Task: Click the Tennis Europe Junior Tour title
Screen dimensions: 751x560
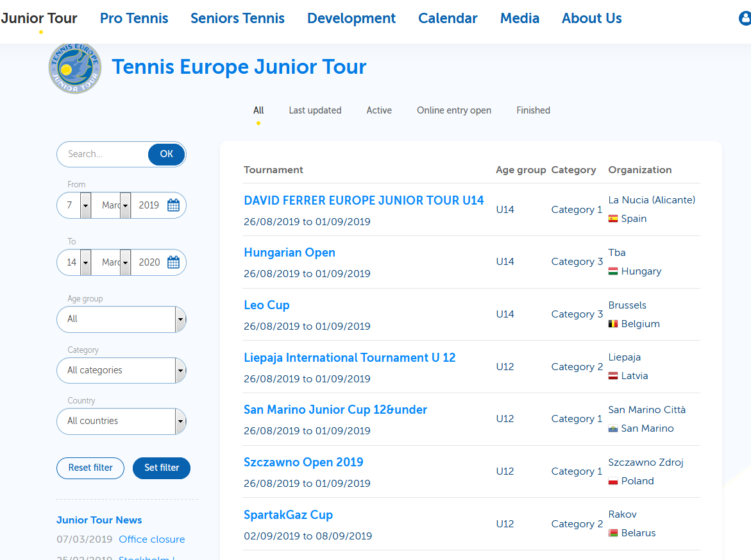Action: point(239,67)
